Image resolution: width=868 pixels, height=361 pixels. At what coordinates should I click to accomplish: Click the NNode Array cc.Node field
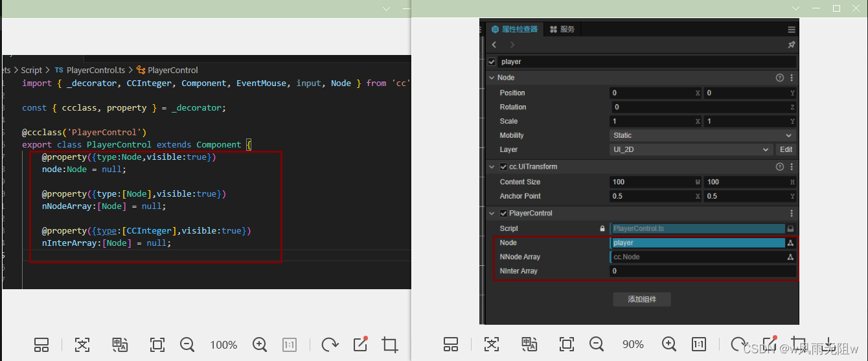click(698, 257)
